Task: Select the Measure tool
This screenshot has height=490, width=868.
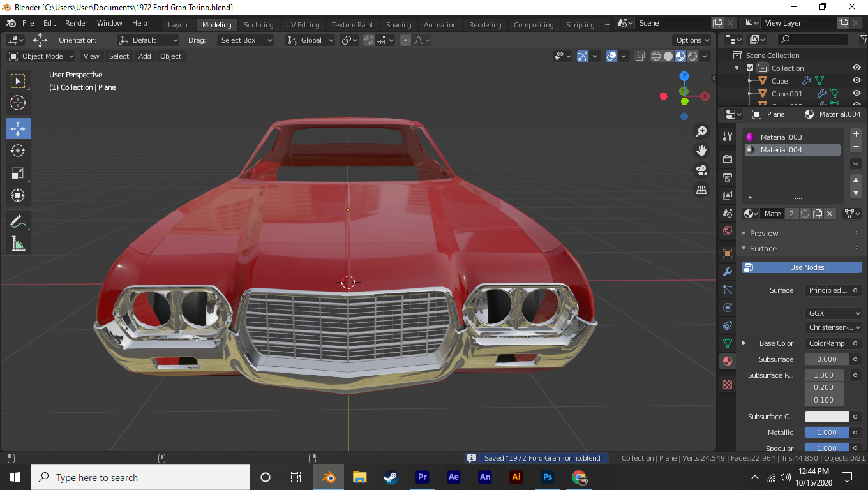Action: (18, 243)
